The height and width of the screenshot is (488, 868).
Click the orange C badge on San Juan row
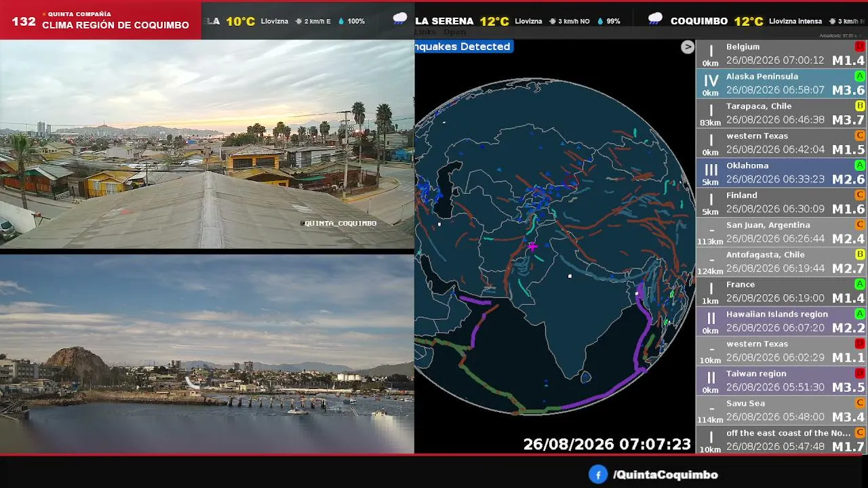pos(860,224)
